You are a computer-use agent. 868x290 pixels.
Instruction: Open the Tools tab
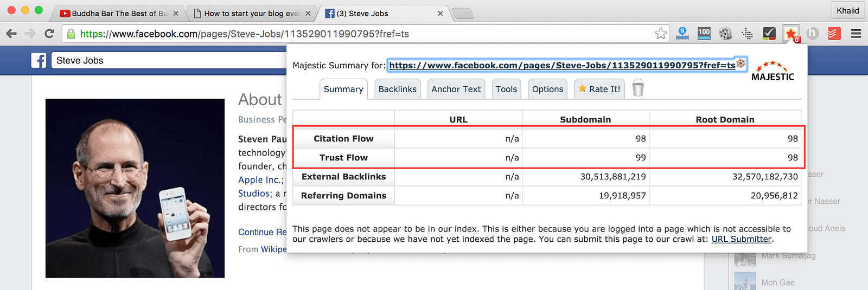click(506, 89)
